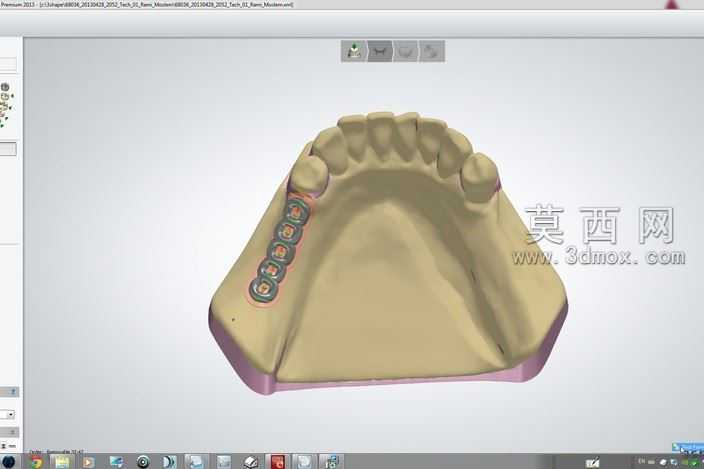Click the white scanner-shaped taskbar icon
This screenshot has height=469, width=704.
(x=251, y=462)
